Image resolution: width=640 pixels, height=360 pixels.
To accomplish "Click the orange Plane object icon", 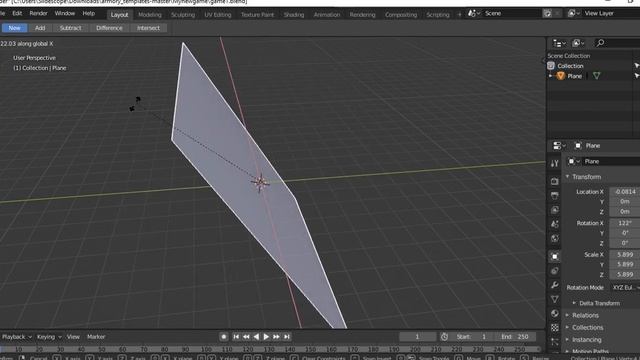I will click(x=560, y=76).
